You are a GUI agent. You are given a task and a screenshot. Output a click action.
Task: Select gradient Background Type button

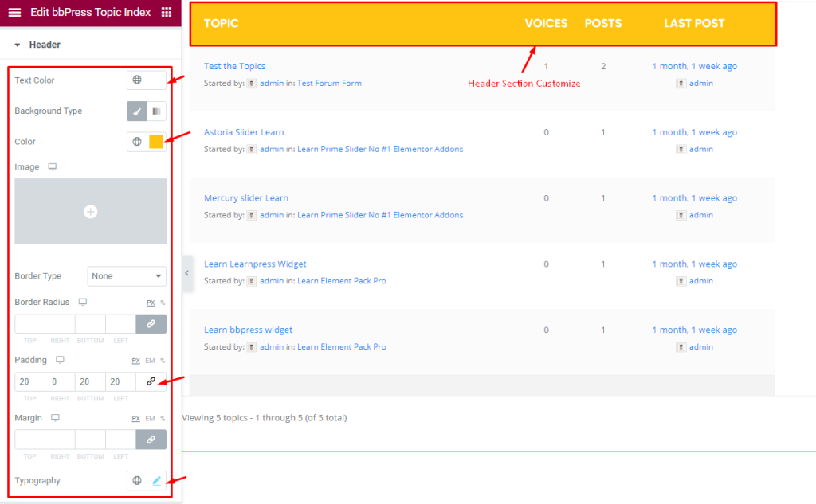tap(157, 111)
